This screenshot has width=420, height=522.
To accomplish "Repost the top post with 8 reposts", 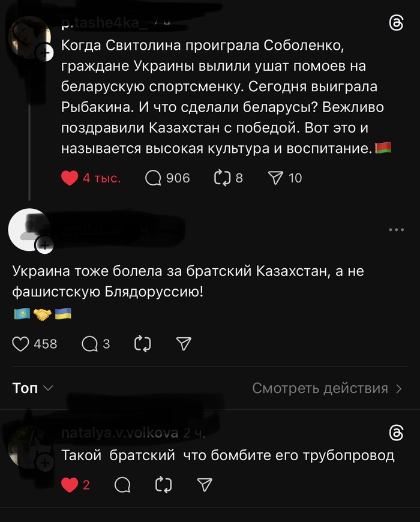I will point(223,178).
